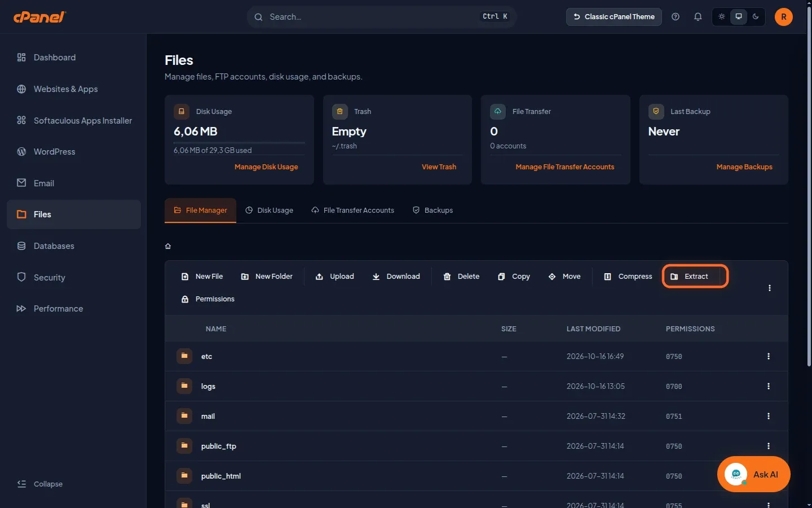Switch to light theme sun icon
This screenshot has height=508, width=812.
721,17
